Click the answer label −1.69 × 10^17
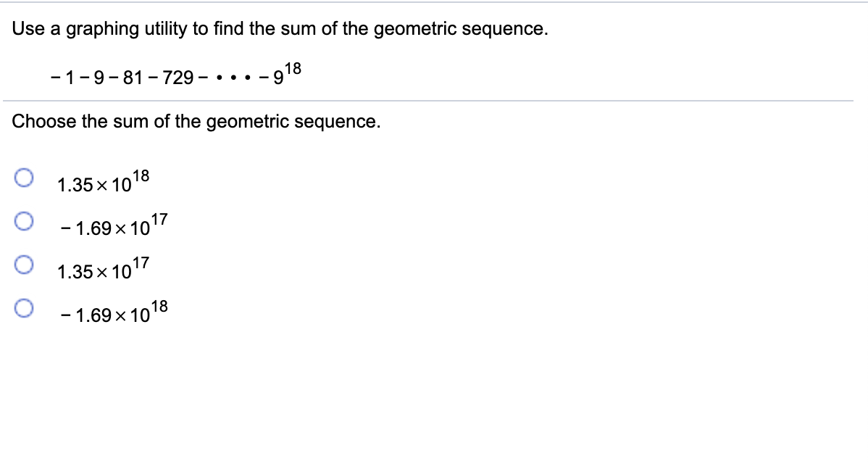The height and width of the screenshot is (464, 868). [x=112, y=228]
